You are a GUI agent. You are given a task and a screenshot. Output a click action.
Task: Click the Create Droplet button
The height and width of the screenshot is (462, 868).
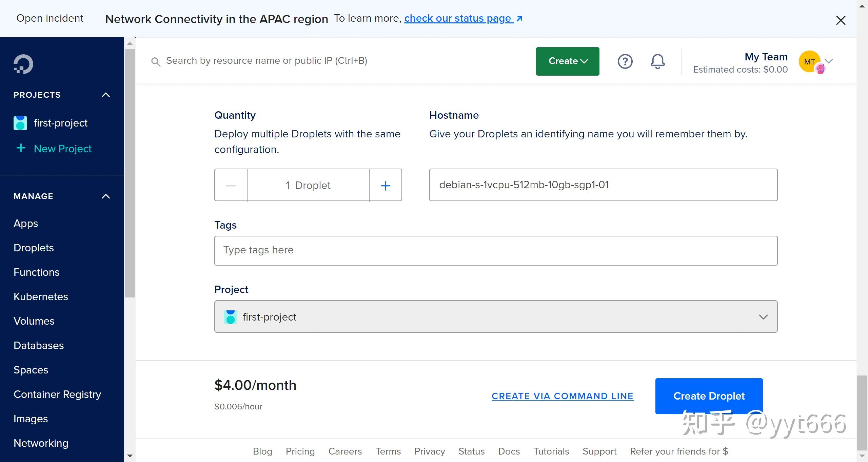point(709,396)
